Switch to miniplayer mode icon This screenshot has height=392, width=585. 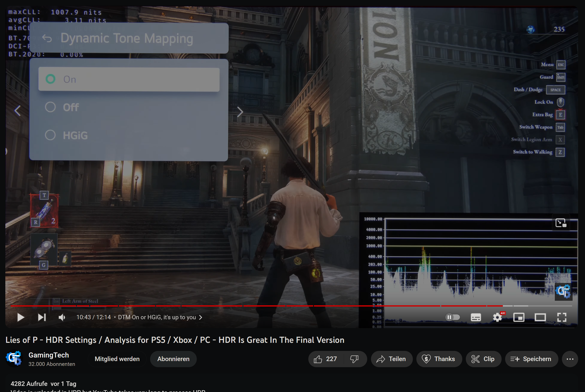[x=519, y=317]
